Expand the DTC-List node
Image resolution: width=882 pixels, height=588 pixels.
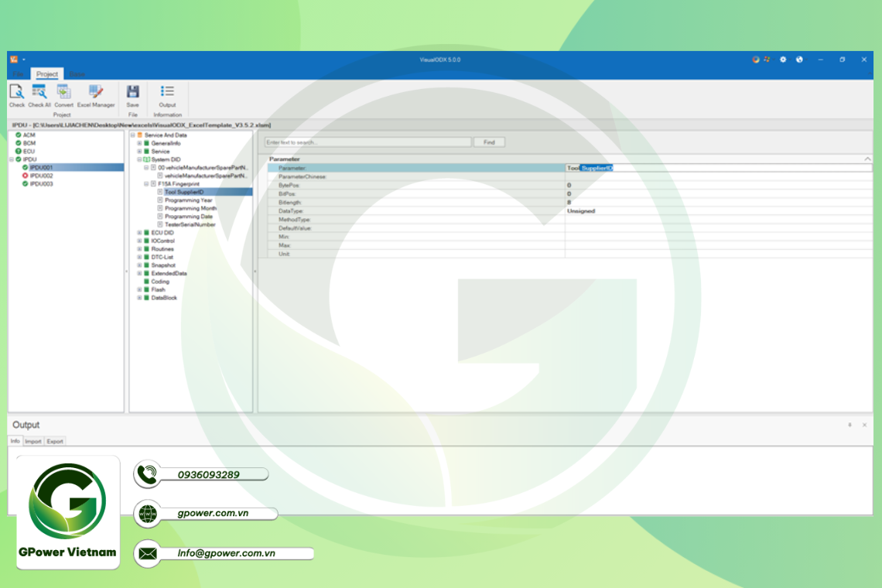point(140,257)
